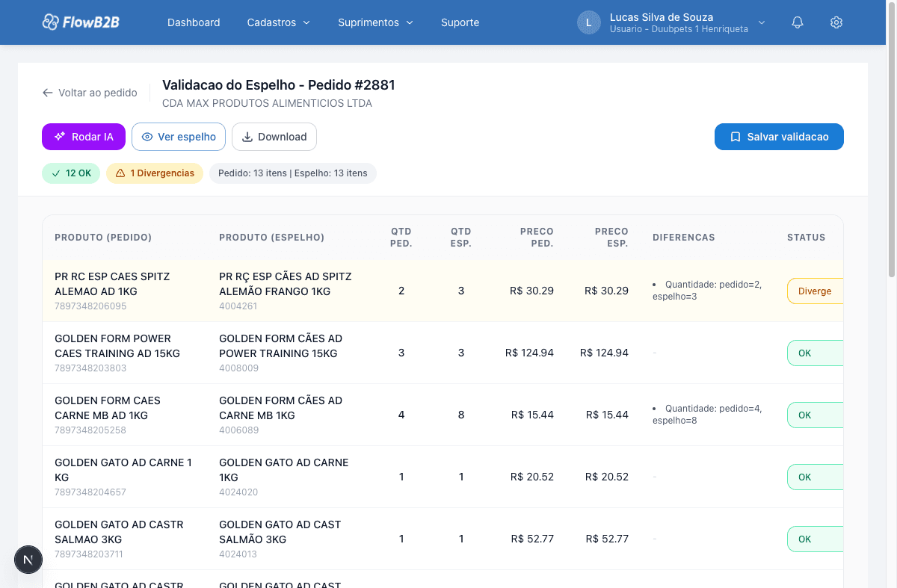
Task: Click the Next.js N badge
Action: pyautogui.click(x=28, y=559)
